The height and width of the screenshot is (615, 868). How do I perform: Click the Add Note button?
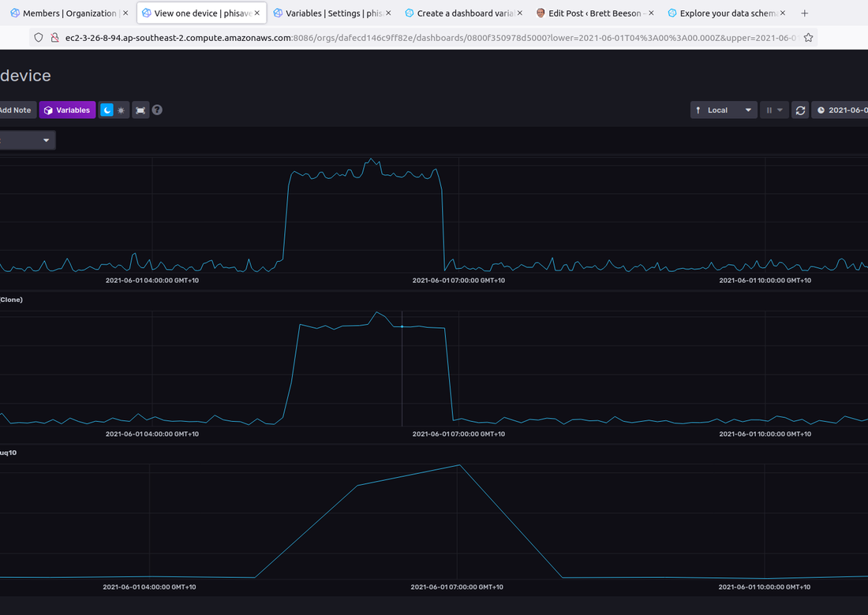pos(17,110)
